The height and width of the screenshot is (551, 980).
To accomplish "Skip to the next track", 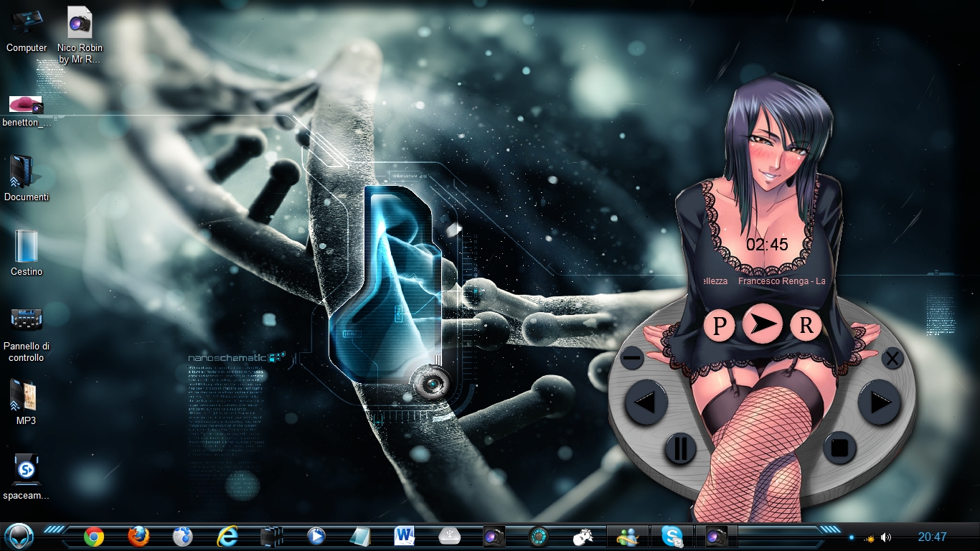I will tap(879, 402).
